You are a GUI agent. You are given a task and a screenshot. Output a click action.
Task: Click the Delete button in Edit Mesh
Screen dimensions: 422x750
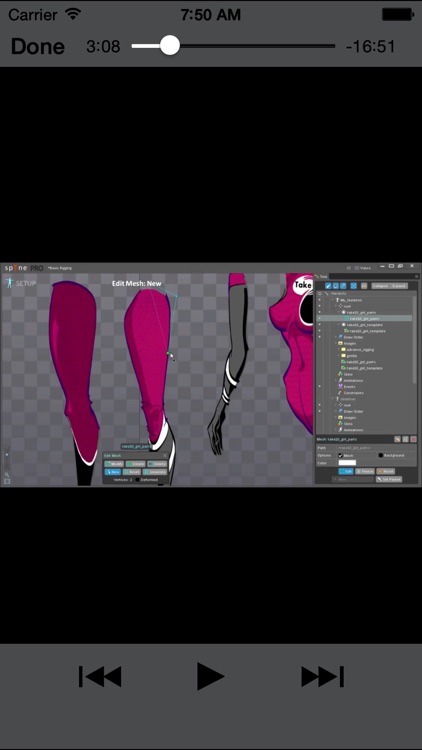click(x=157, y=464)
